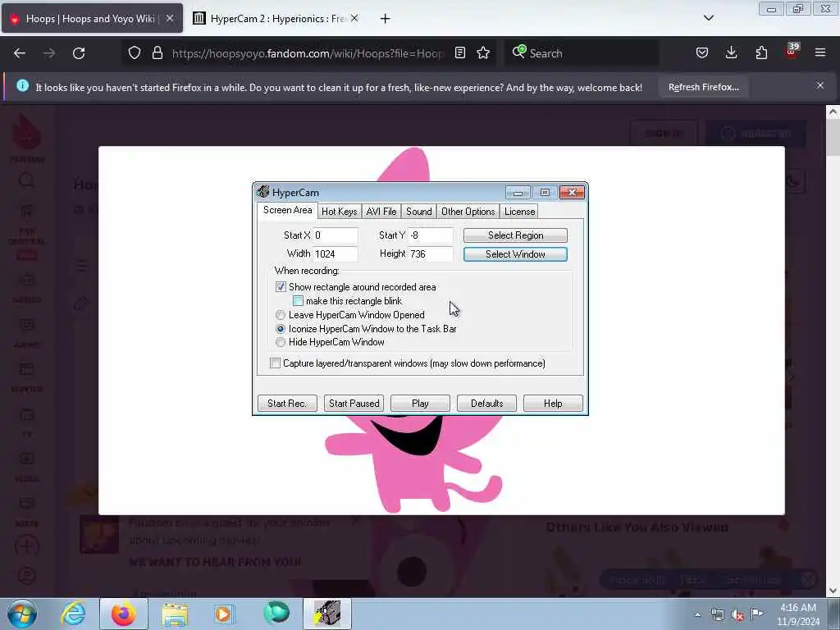Open the Other Options tab

[x=468, y=212]
